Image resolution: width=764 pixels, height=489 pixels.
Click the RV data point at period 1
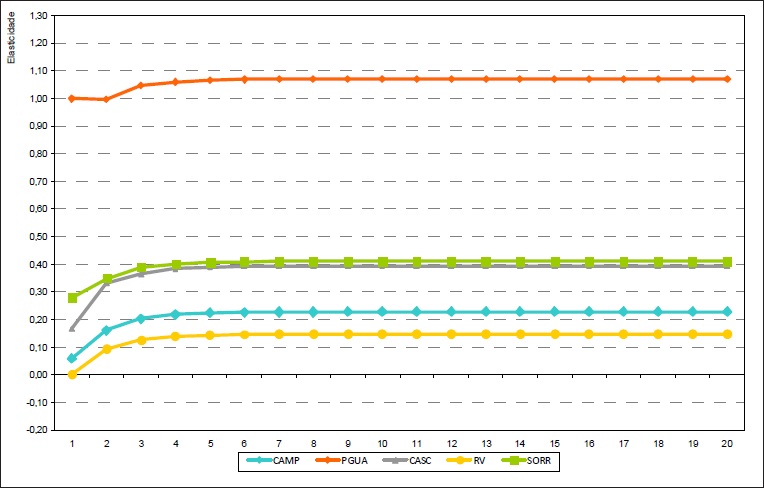72,374
